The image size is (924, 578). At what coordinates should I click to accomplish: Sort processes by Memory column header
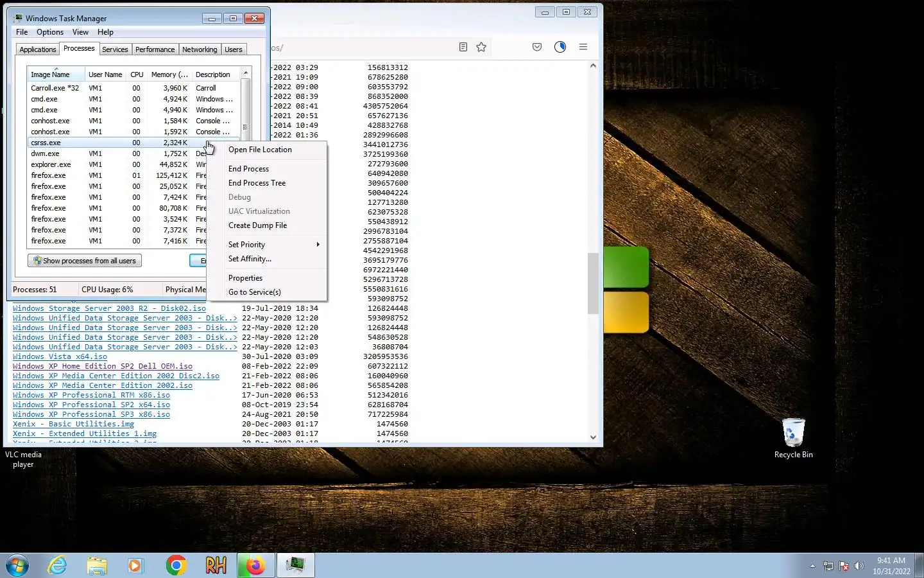coord(169,74)
